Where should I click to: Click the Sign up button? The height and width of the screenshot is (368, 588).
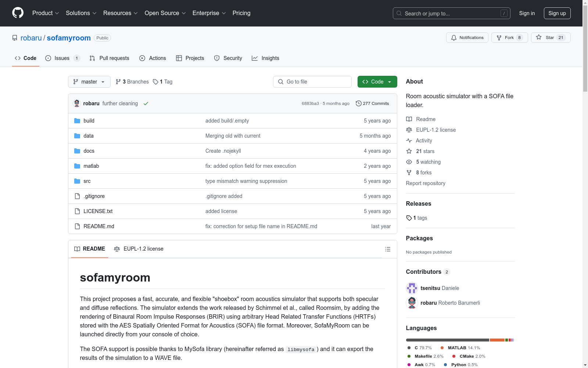tap(557, 13)
